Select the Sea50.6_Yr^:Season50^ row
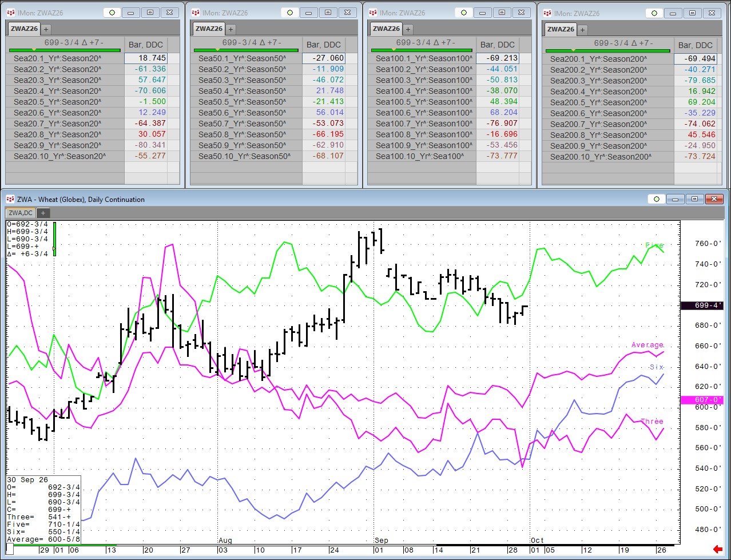 [x=247, y=113]
